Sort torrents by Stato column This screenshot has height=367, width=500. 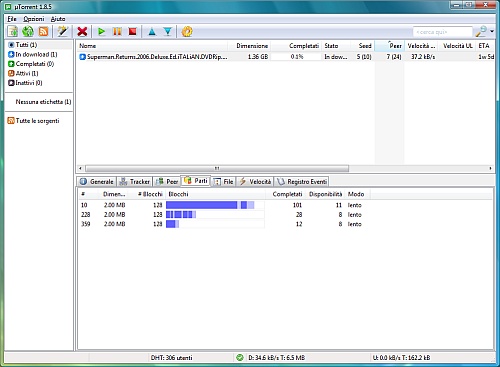click(336, 46)
